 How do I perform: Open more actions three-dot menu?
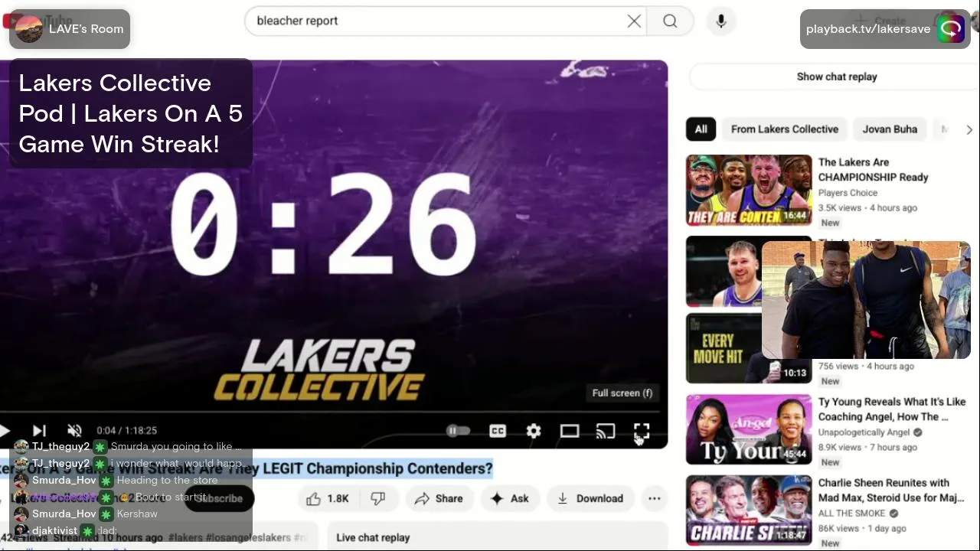pyautogui.click(x=655, y=498)
